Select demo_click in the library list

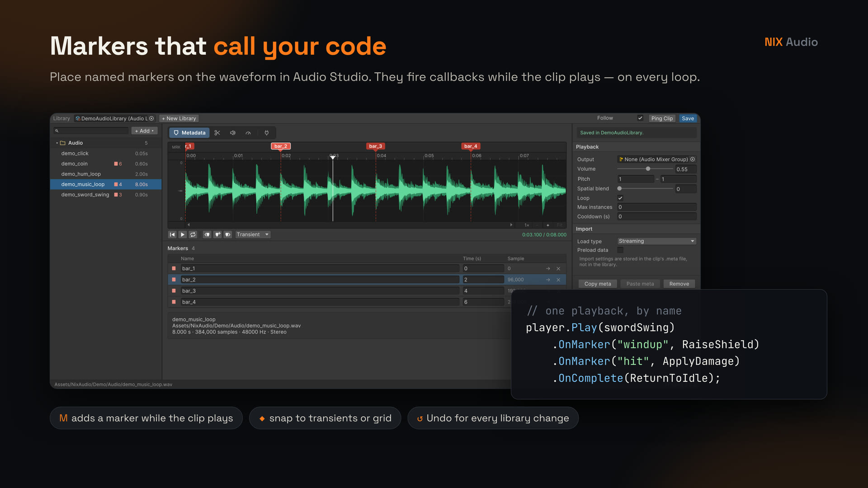pyautogui.click(x=105, y=154)
